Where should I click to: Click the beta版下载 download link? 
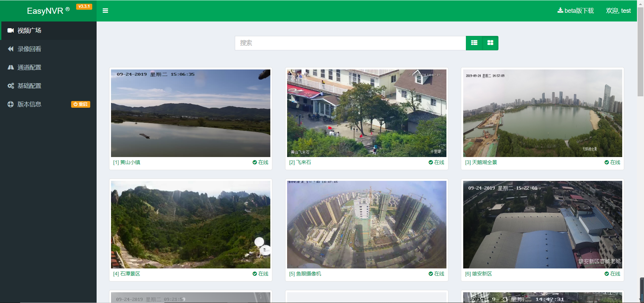click(x=576, y=11)
